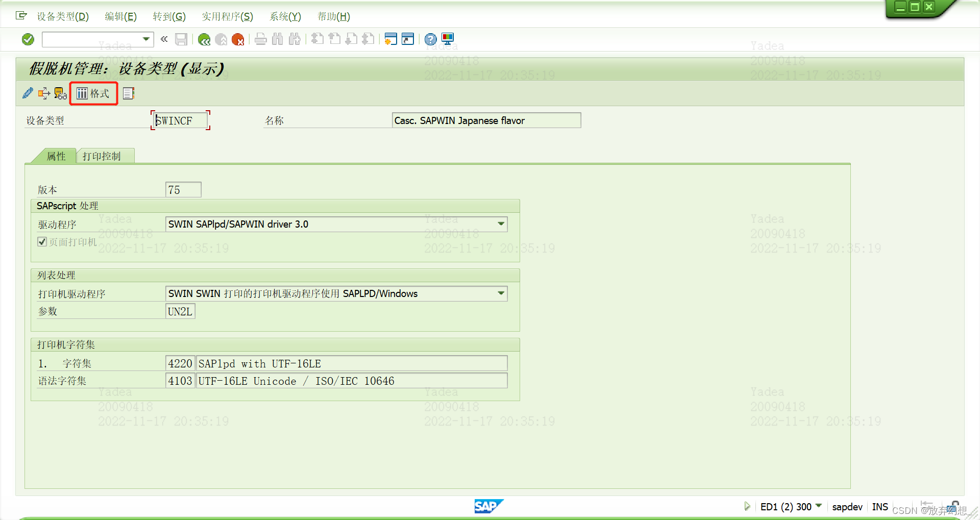
Task: Open the 帮助(H) menu
Action: 334,17
